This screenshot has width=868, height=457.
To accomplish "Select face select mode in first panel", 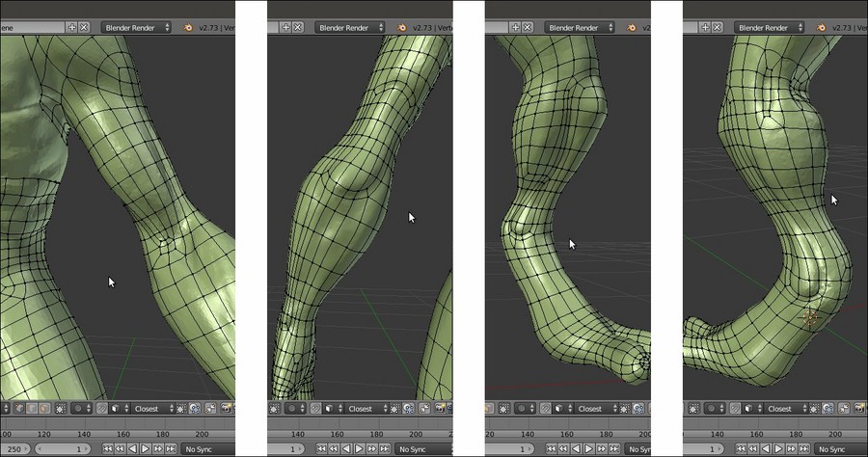I will coord(44,409).
